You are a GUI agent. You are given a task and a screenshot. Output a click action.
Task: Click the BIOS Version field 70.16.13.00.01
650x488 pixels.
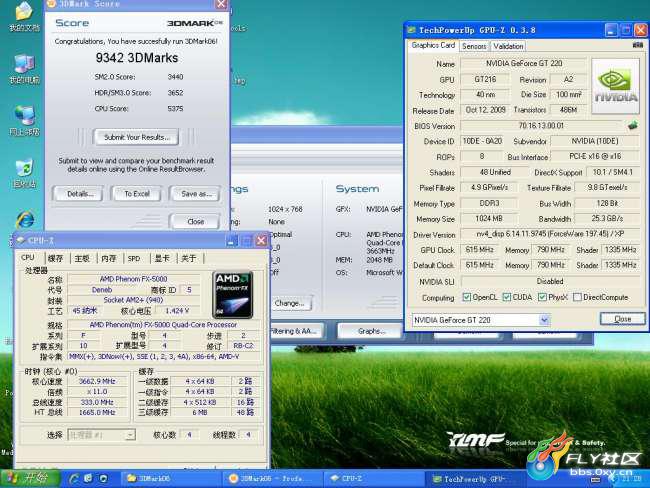coord(541,125)
